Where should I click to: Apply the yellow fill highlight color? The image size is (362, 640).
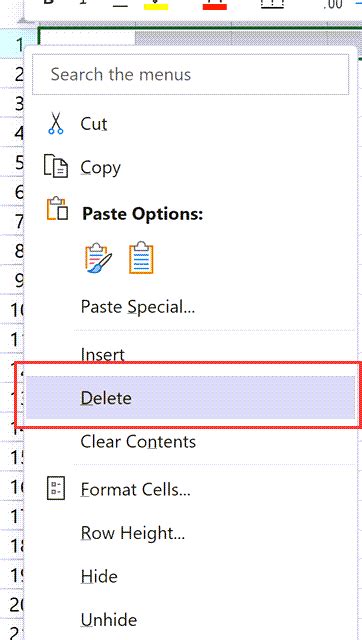click(x=156, y=5)
